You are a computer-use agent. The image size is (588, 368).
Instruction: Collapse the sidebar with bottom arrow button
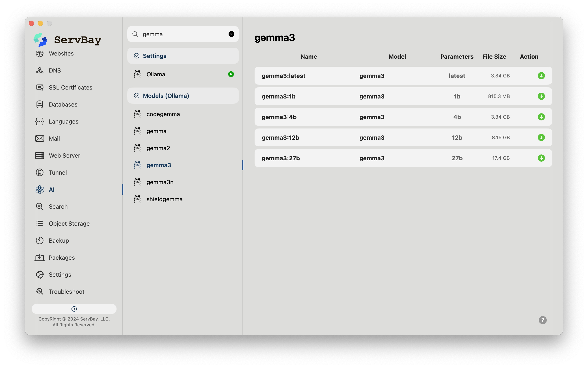click(74, 309)
